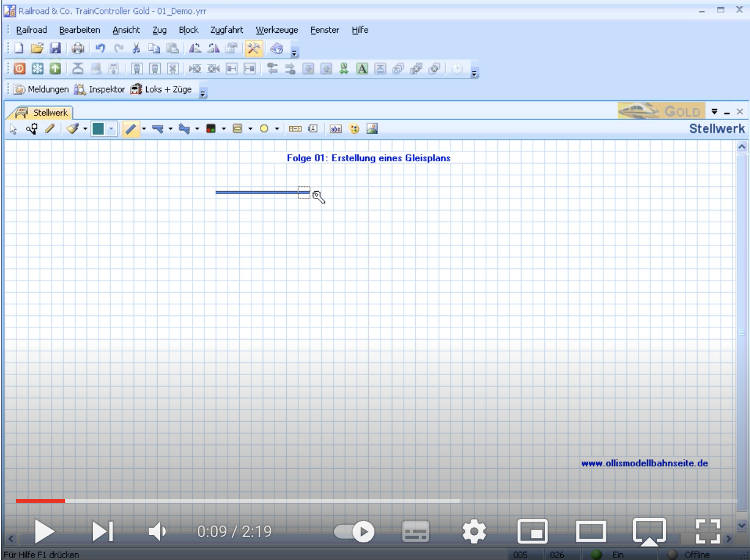
Task: Expand the turnout track type dropdown
Action: 171,128
